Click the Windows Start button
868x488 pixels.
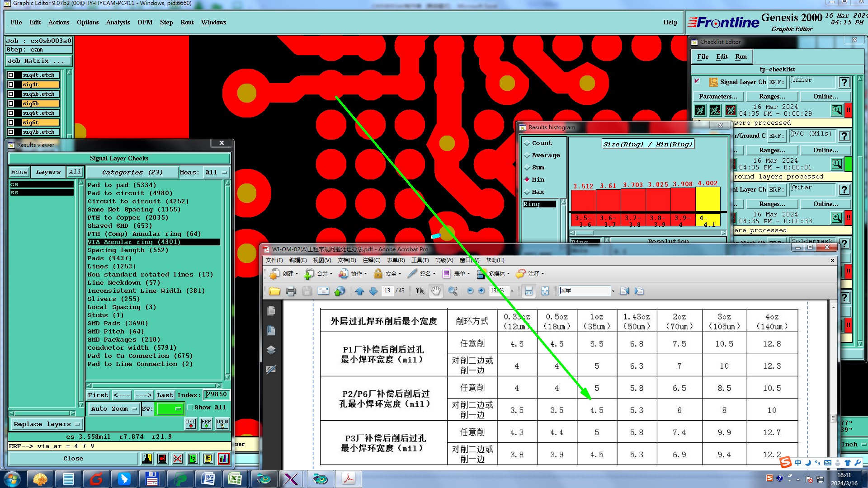[x=12, y=479]
